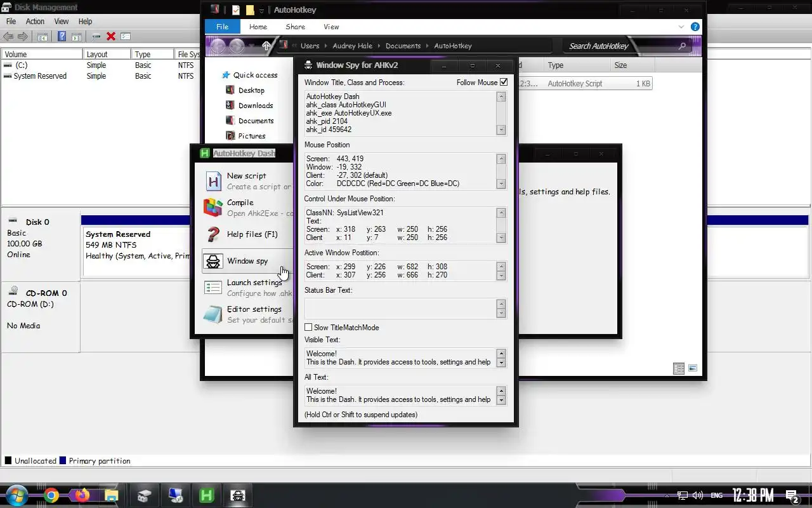
Task: Switch to the Home ribbon tab in Explorer
Action: 258,27
